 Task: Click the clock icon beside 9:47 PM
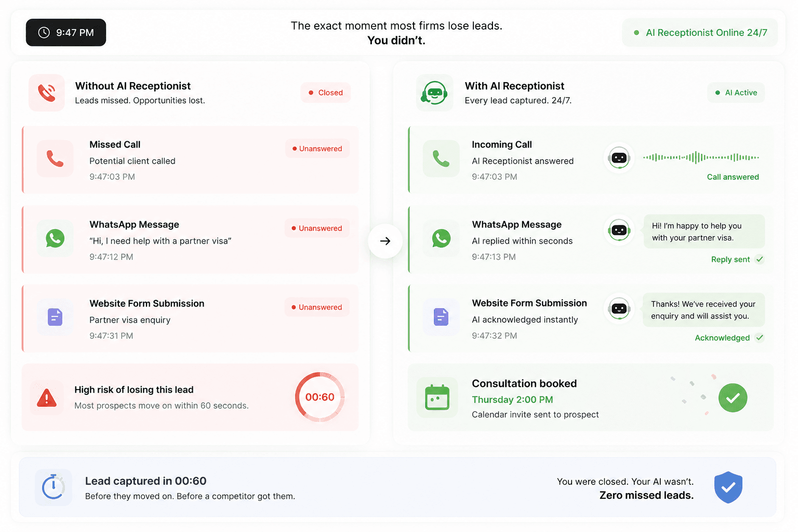[x=44, y=32]
